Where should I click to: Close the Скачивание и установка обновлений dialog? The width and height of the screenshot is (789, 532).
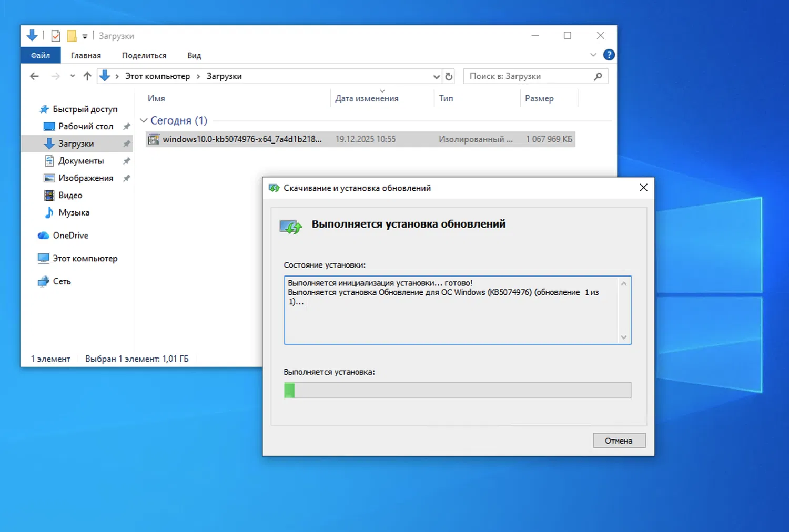643,188
